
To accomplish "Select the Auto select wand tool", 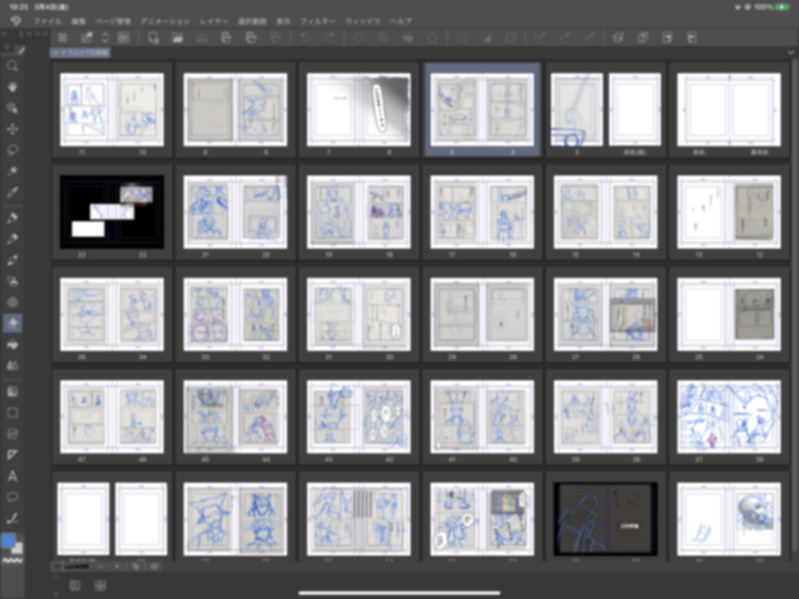I will pyautogui.click(x=12, y=171).
